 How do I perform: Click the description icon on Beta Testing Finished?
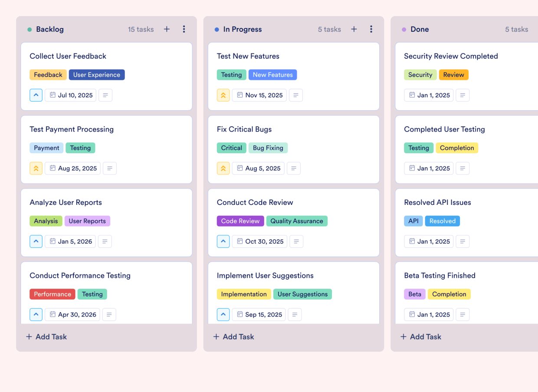463,314
